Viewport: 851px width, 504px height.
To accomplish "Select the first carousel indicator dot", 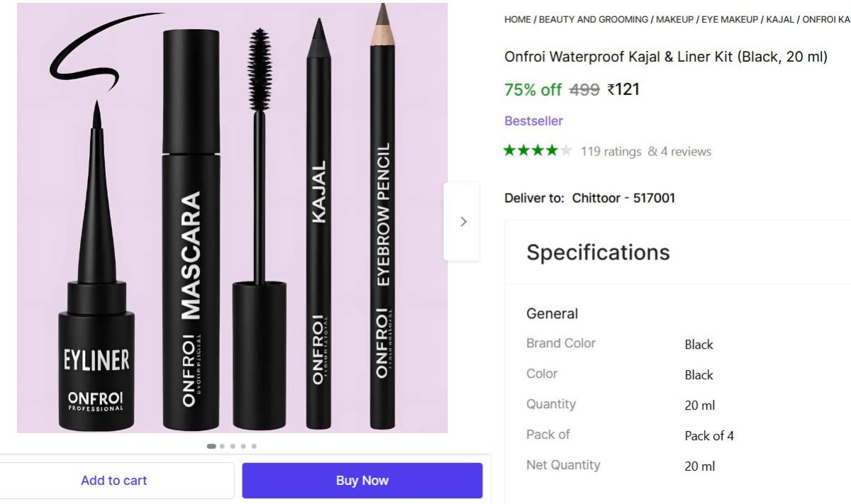I will coord(211,446).
